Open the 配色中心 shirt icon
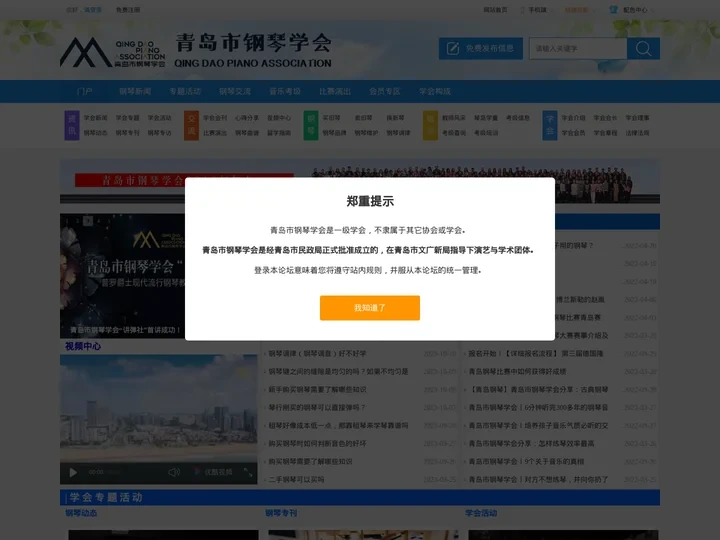The image size is (720, 540). tap(613, 9)
